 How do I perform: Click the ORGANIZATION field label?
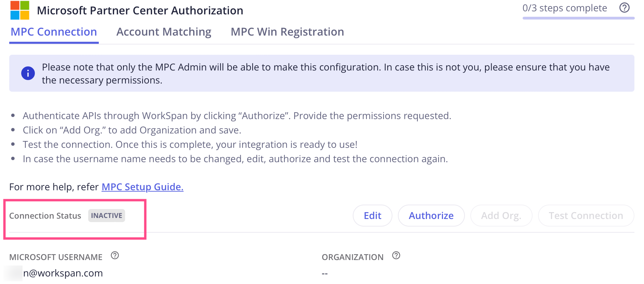point(352,257)
